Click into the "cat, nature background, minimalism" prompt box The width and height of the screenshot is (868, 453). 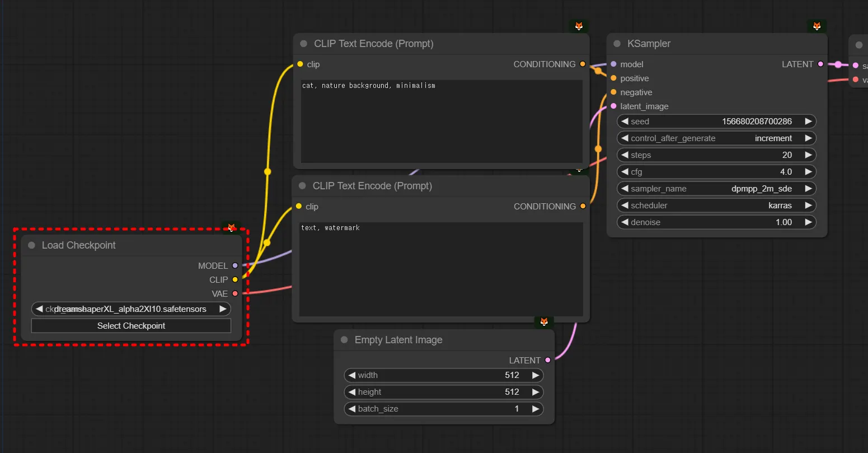[442, 121]
